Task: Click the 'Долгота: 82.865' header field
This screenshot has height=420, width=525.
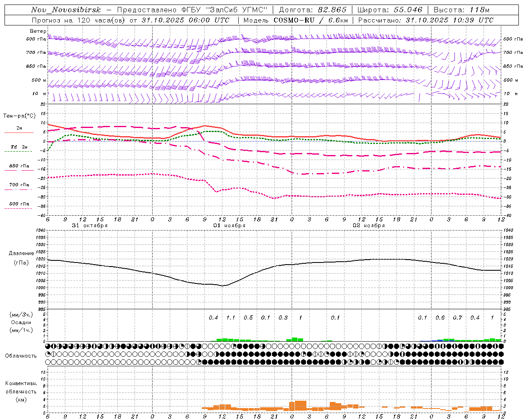Action: (x=313, y=10)
